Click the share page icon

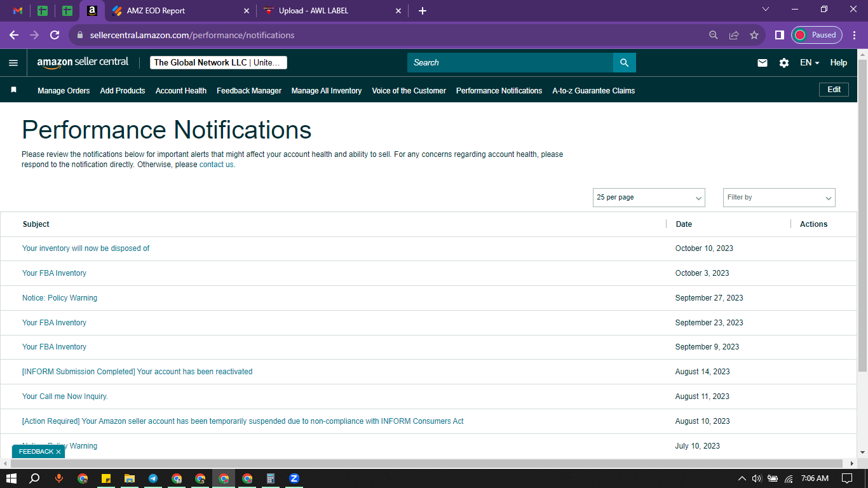734,35
